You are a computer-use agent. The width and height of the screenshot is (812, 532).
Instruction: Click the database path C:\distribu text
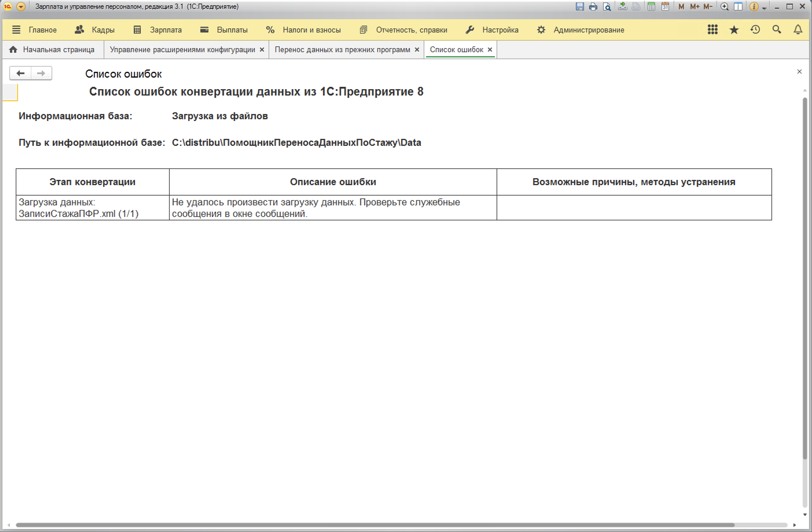(x=297, y=143)
